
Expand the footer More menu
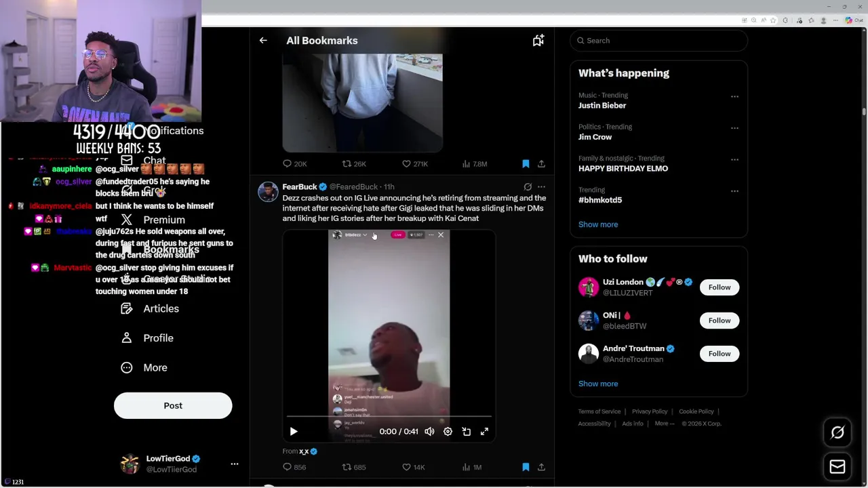pyautogui.click(x=665, y=424)
